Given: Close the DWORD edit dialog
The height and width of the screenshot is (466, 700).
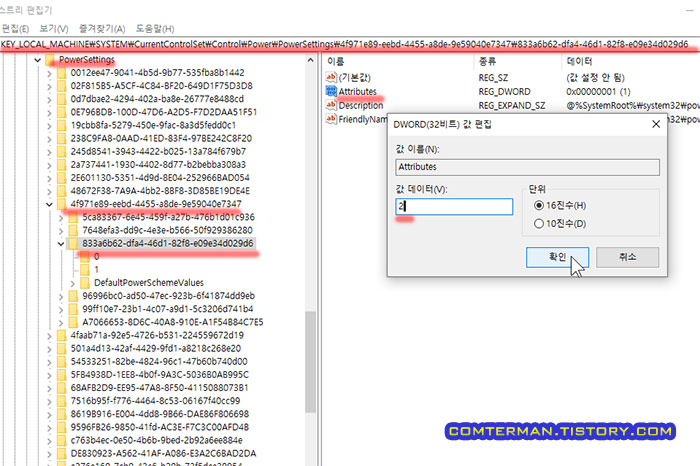Looking at the screenshot, I should click(x=656, y=124).
